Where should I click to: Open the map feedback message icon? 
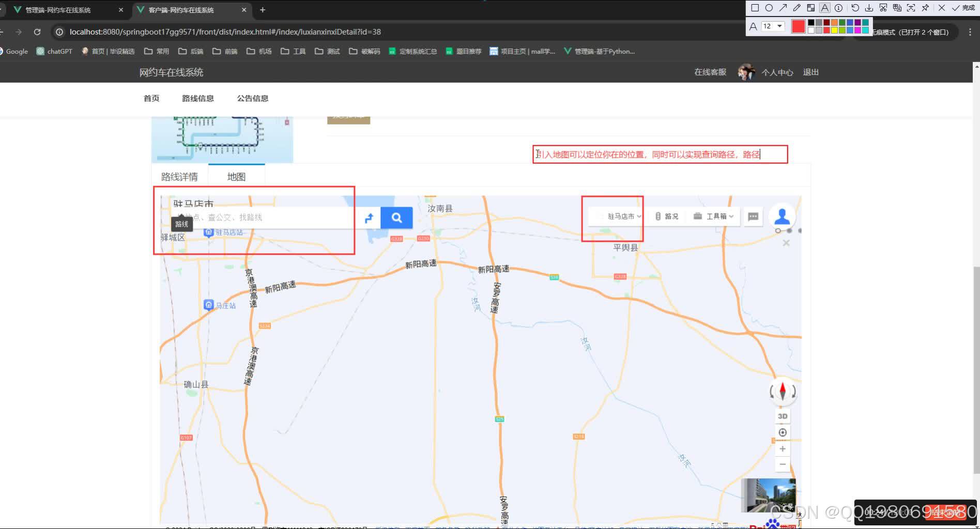tap(753, 216)
